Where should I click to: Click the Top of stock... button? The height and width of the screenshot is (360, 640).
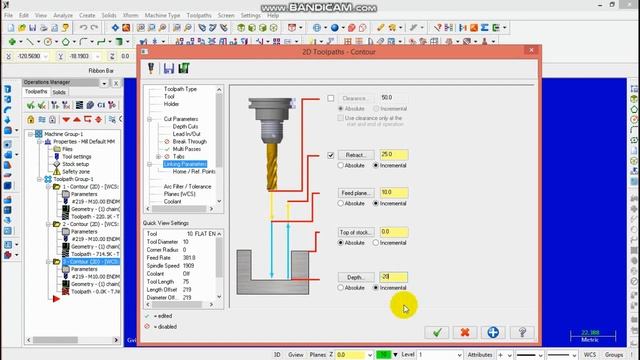(x=356, y=232)
